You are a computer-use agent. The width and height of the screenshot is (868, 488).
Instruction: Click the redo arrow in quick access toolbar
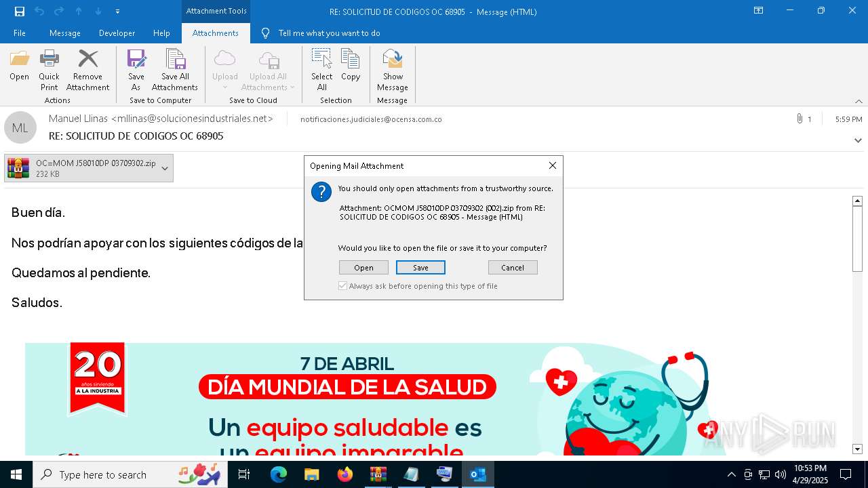point(59,12)
